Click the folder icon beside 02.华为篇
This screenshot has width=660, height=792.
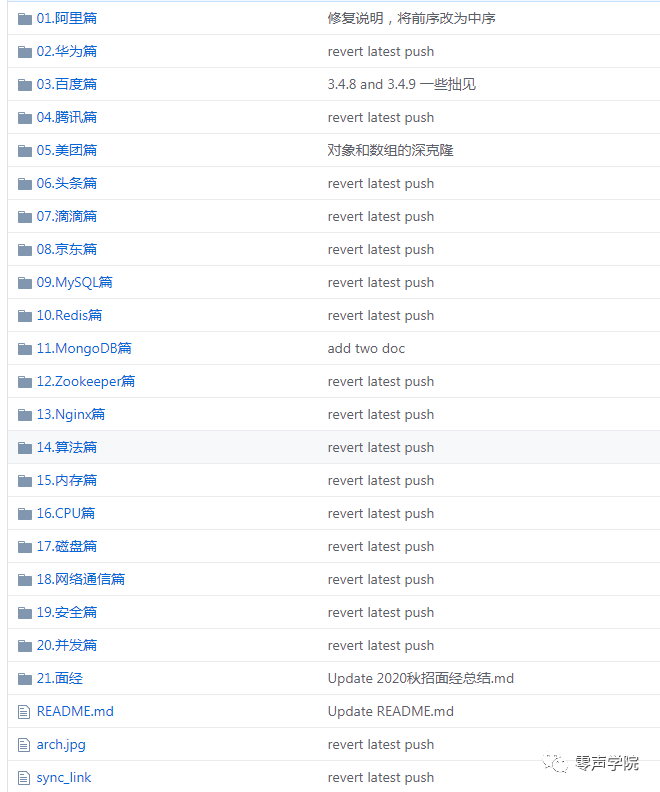coord(25,52)
